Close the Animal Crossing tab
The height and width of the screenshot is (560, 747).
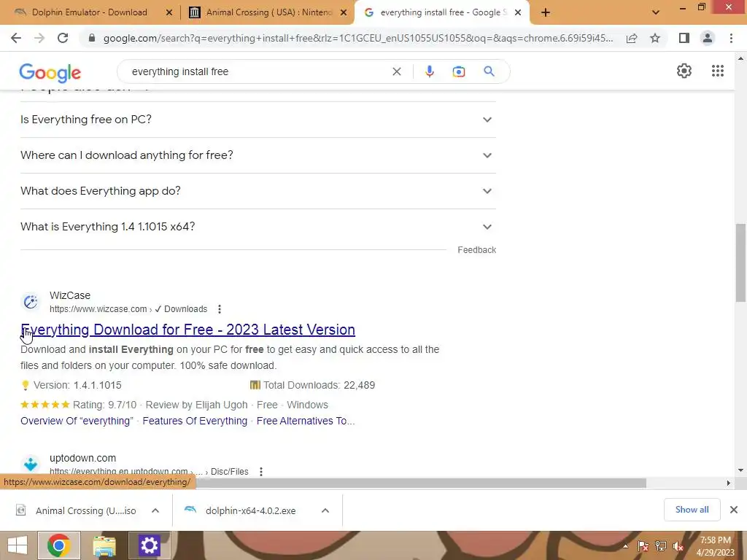click(x=344, y=12)
